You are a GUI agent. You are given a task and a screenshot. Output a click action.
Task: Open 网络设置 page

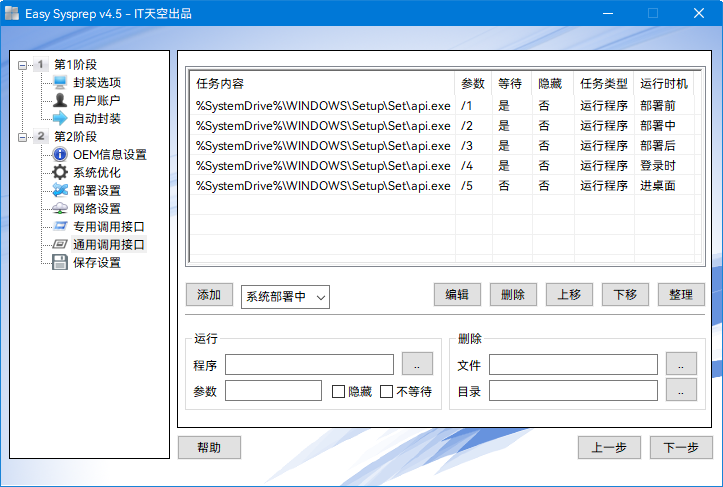[x=97, y=208]
